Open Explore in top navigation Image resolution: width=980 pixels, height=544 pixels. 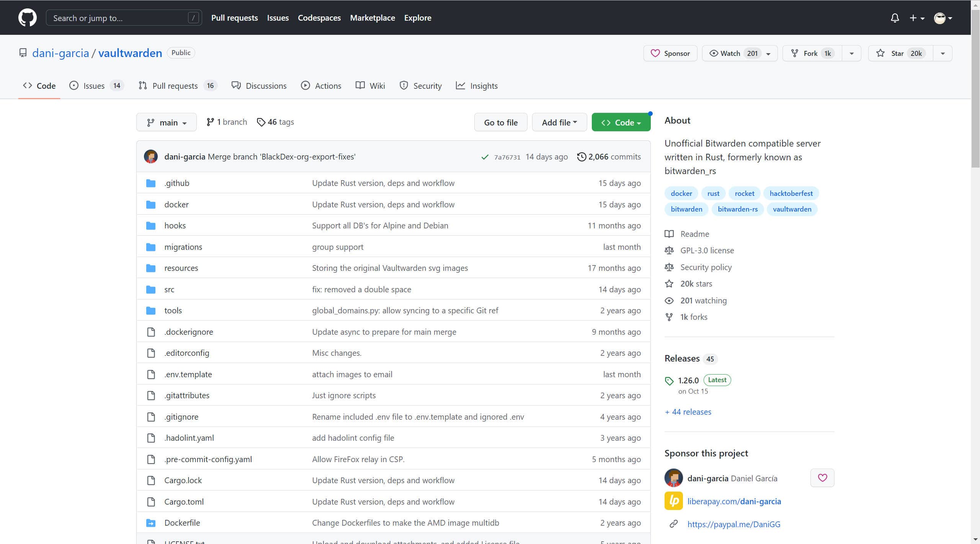click(x=417, y=18)
